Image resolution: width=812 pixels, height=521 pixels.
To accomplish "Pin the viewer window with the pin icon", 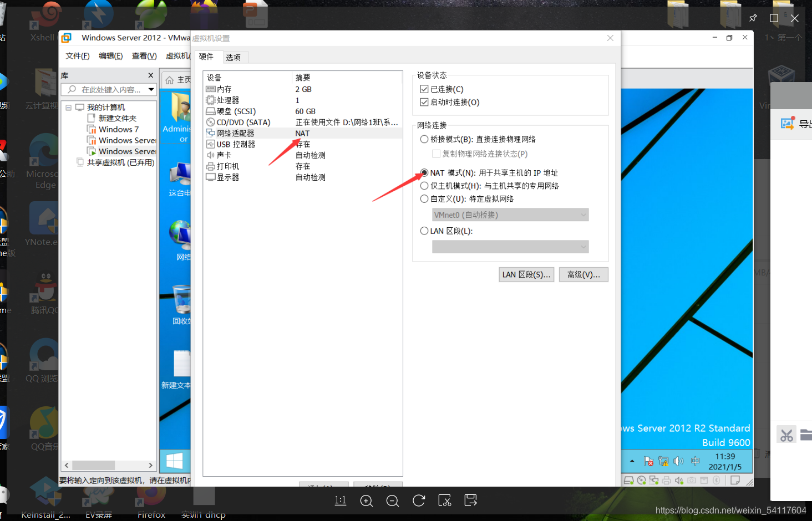I will [753, 18].
